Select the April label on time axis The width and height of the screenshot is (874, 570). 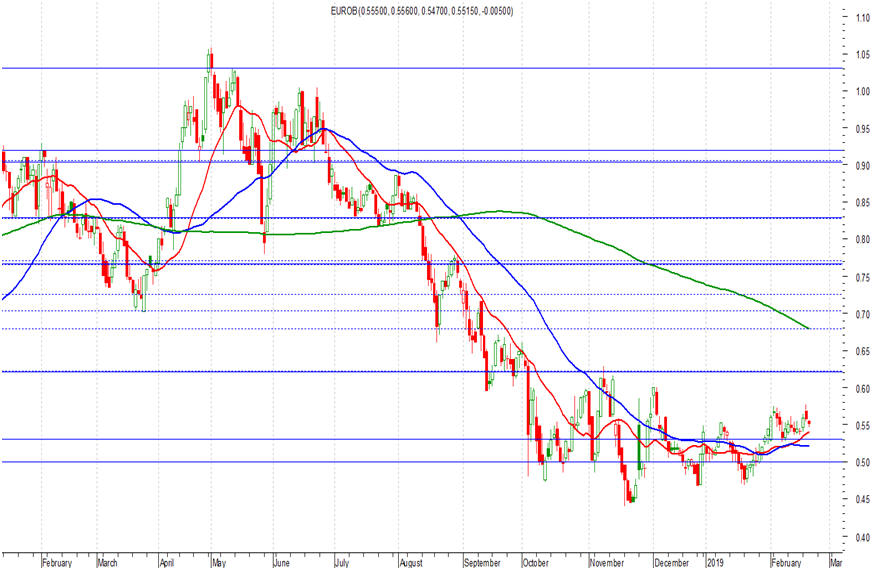pos(167,563)
